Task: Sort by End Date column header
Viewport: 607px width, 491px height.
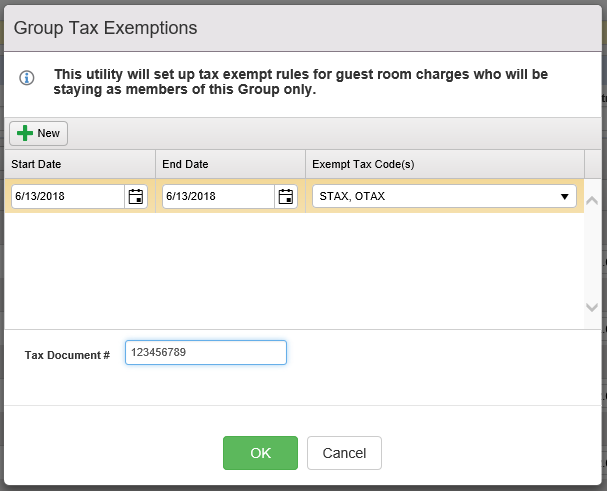Action: pos(229,164)
